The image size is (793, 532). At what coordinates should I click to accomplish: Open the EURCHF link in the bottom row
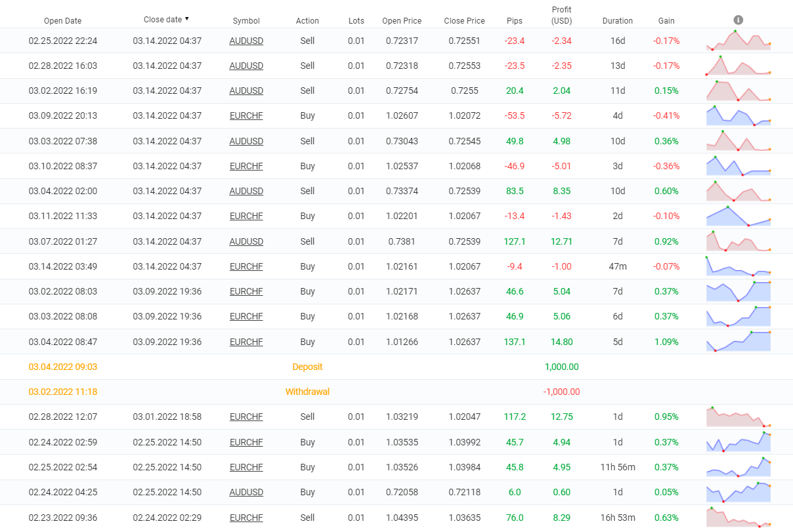246,518
